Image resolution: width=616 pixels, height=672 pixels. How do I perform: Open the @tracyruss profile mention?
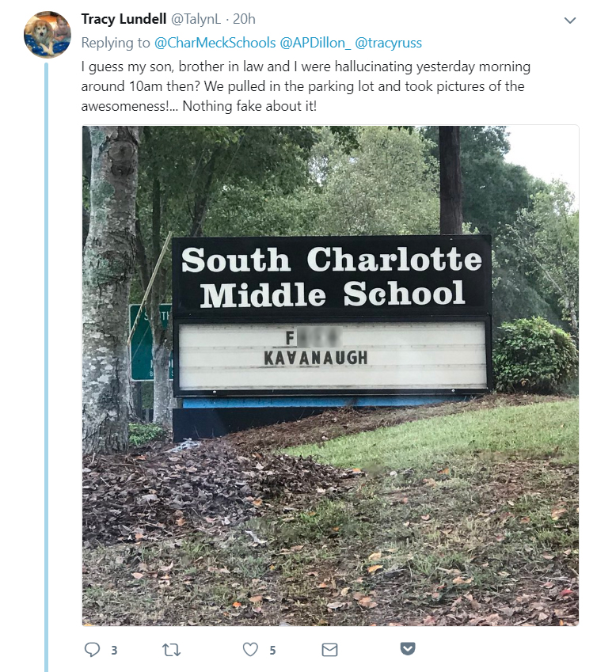click(389, 43)
